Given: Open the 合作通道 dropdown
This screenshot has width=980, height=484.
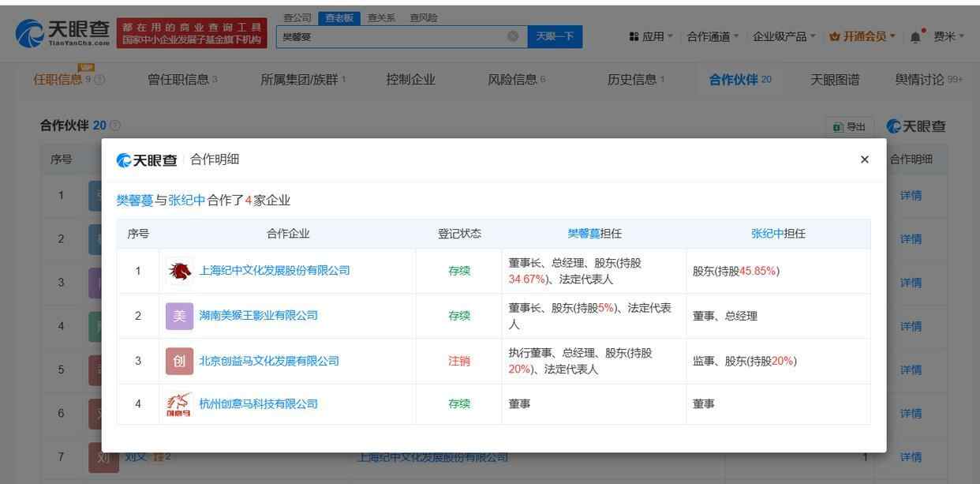Looking at the screenshot, I should (713, 36).
